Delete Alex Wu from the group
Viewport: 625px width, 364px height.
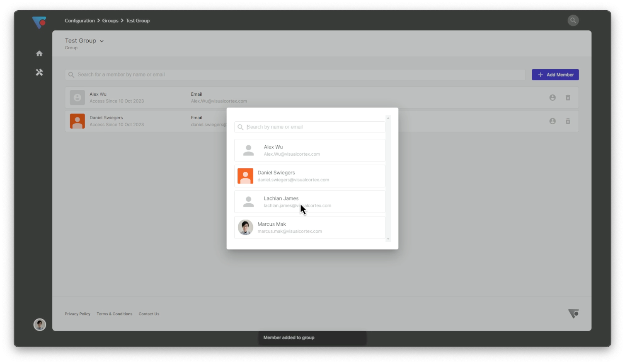coord(568,98)
